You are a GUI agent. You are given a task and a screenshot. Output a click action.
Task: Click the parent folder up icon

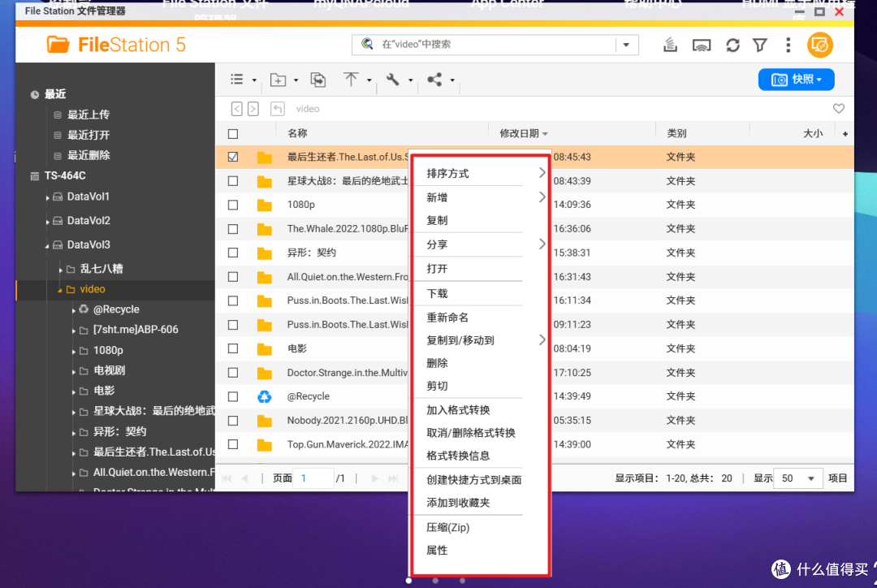click(x=278, y=109)
